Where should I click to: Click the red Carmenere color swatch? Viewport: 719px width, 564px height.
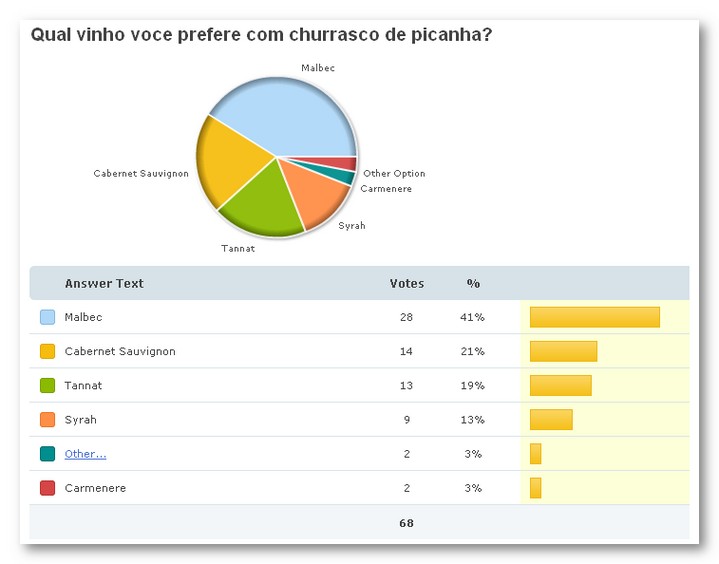(x=47, y=488)
